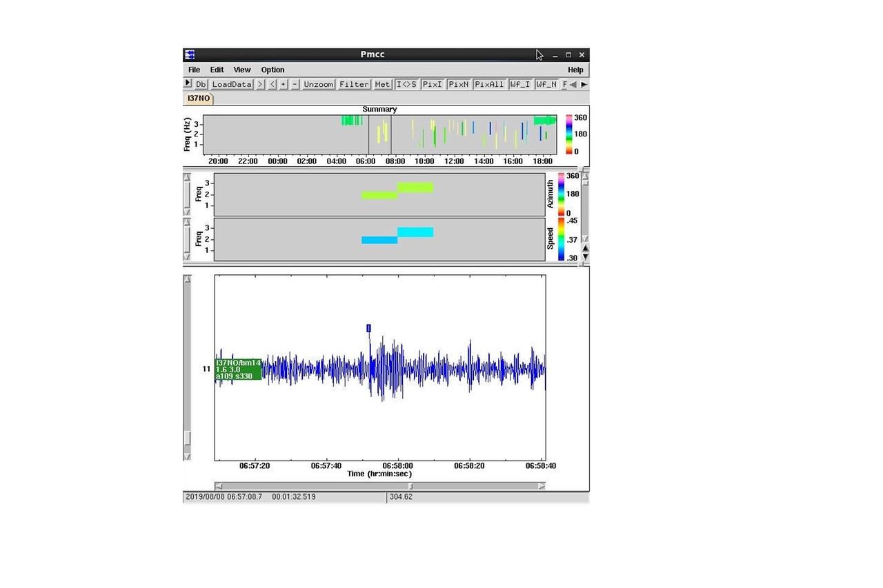
Task: Toggle the PixN display button
Action: tap(459, 84)
